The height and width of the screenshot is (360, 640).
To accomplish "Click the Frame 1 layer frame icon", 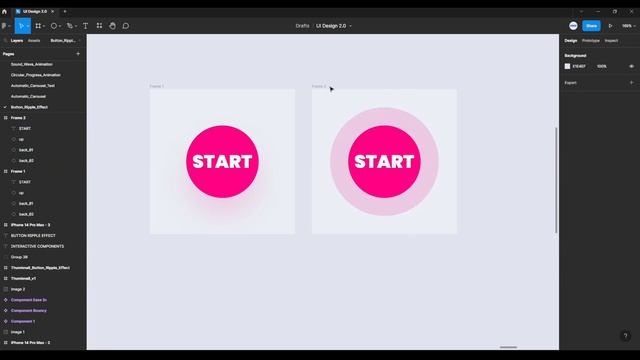I will pos(6,171).
